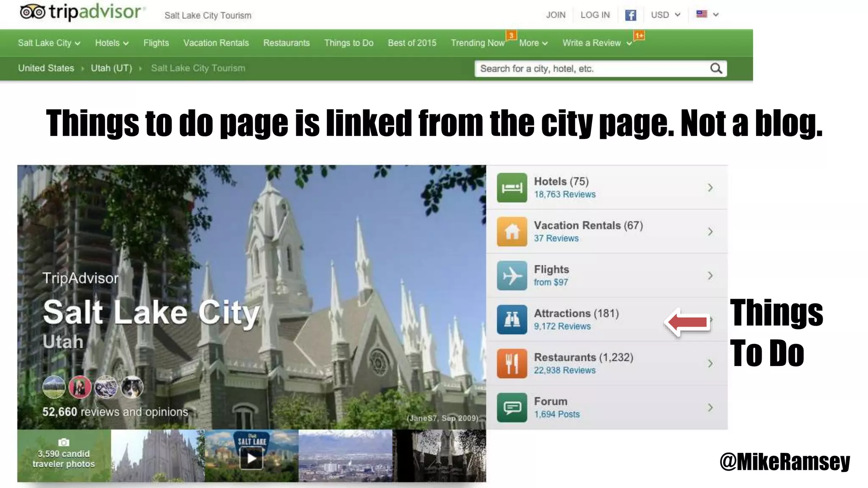Open the city skyline photo thumbnail
The width and height of the screenshot is (868, 488).
pos(345,456)
